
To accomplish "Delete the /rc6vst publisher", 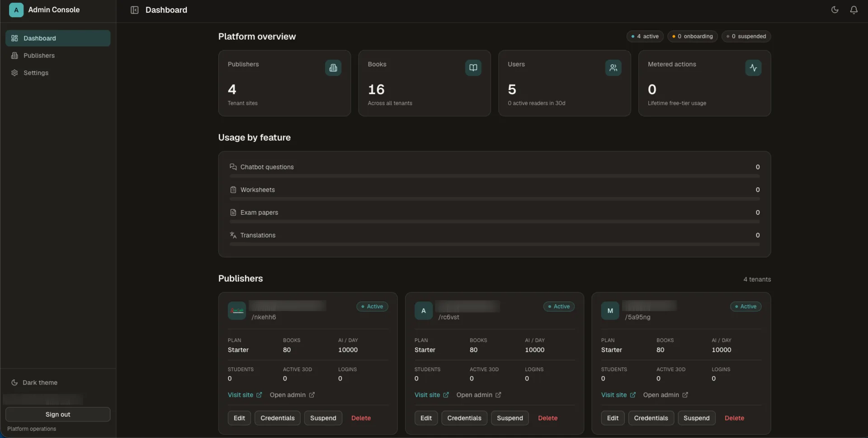I will (x=547, y=418).
